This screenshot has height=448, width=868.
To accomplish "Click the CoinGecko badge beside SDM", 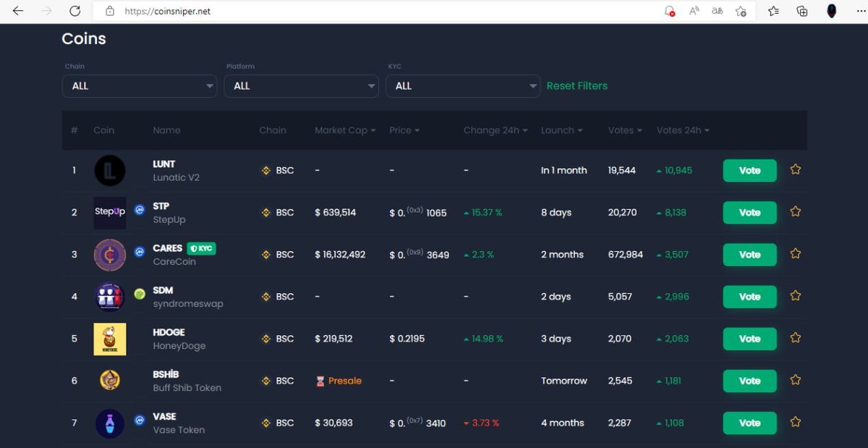I will [x=140, y=294].
